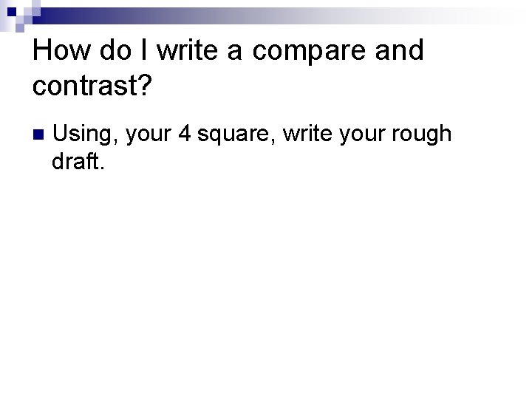
Task: Click the square bullet marker before "Using"
Action: coord(39,135)
